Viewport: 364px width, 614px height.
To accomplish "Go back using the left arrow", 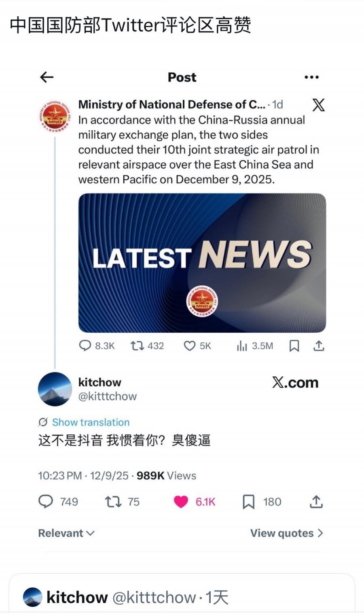I will click(47, 77).
